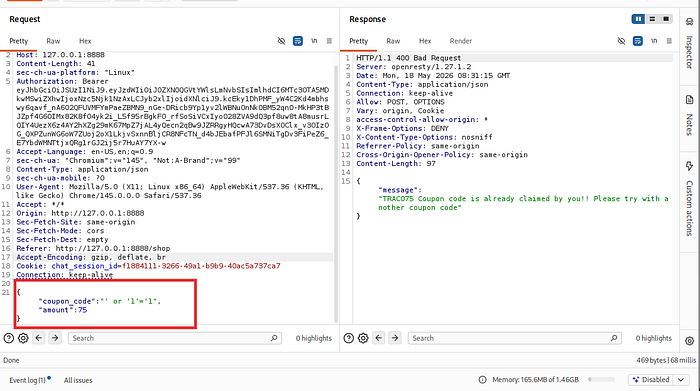Toggle hide non-printable chars in Response

pos(621,41)
